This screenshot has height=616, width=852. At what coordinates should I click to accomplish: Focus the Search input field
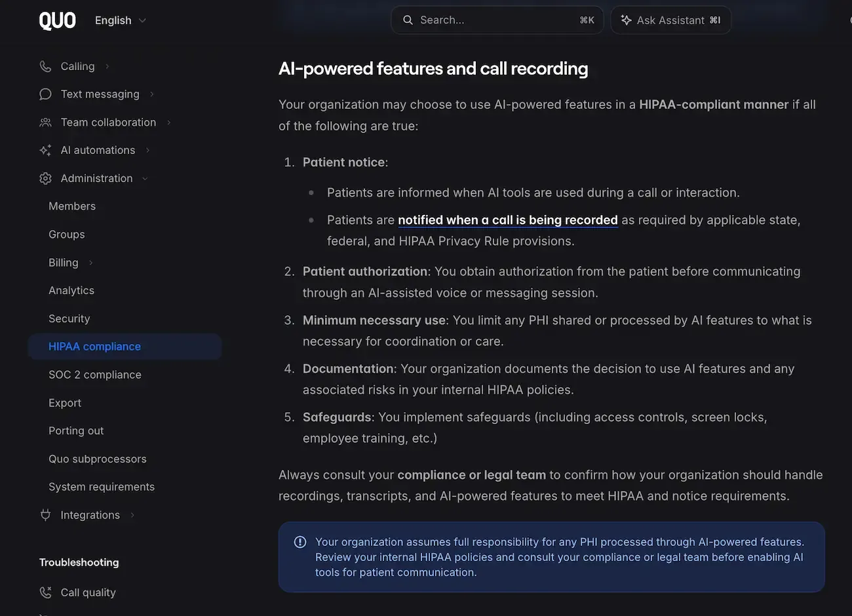coord(497,20)
